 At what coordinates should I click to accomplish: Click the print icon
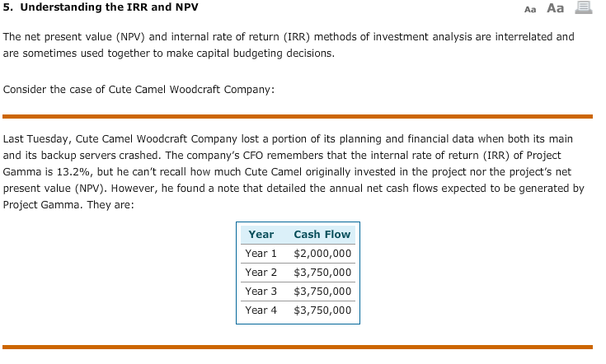585,7
